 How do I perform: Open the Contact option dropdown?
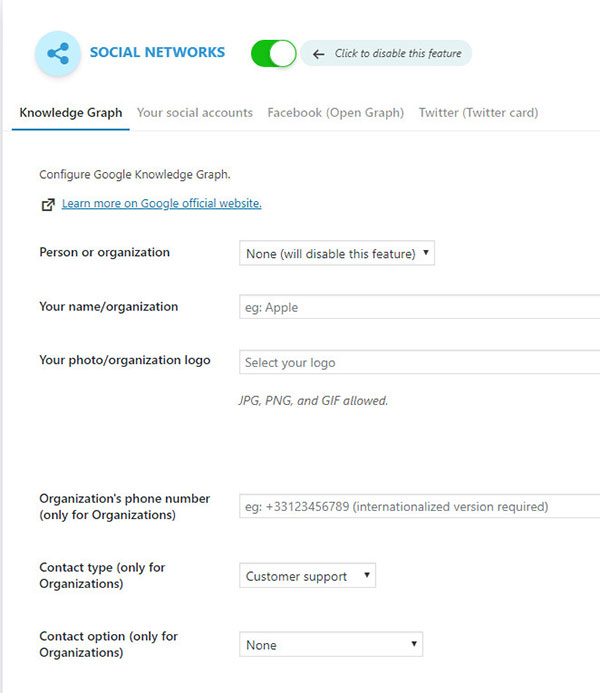331,645
